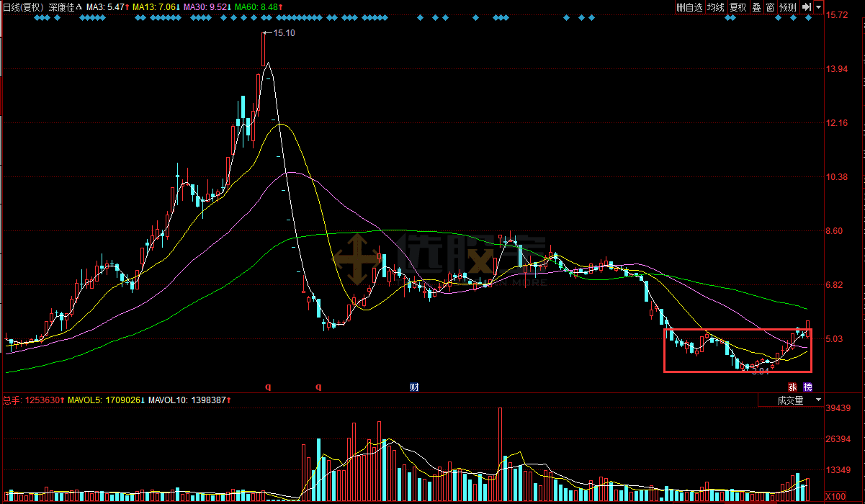Click the 删自选 button to remove from watchlist

click(689, 7)
